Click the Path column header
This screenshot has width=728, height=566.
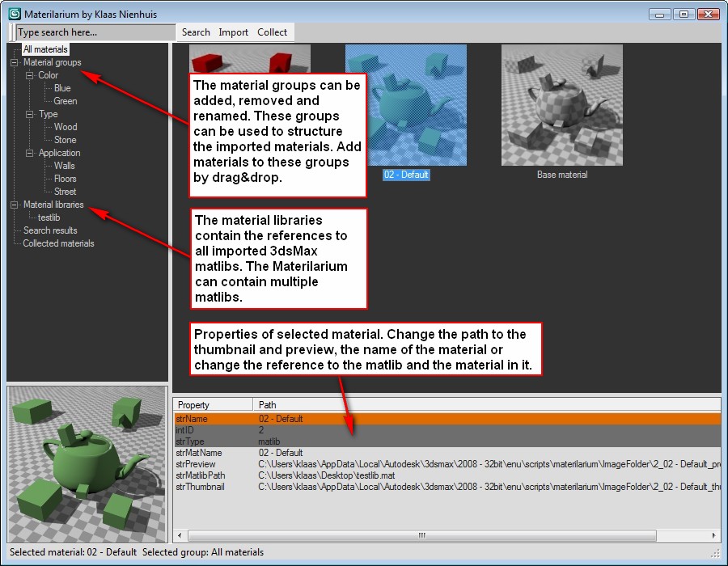point(487,405)
